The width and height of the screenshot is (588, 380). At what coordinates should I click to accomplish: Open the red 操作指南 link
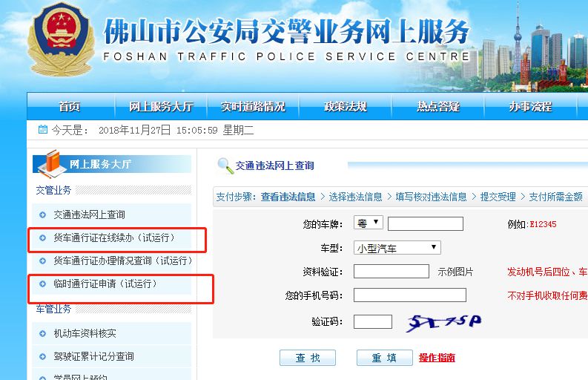coord(437,358)
